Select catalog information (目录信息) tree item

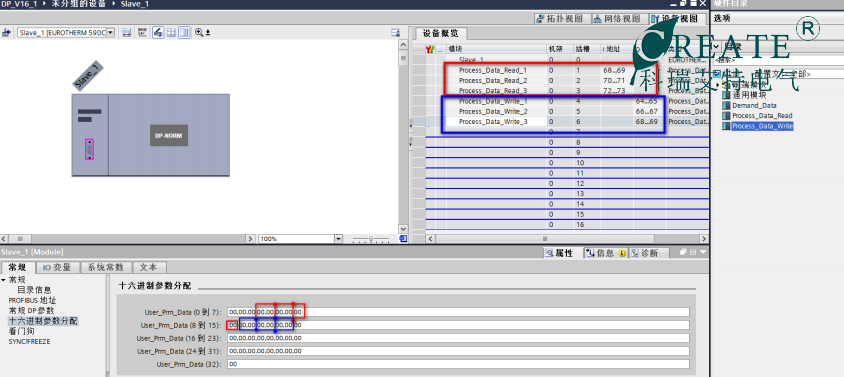tap(34, 290)
